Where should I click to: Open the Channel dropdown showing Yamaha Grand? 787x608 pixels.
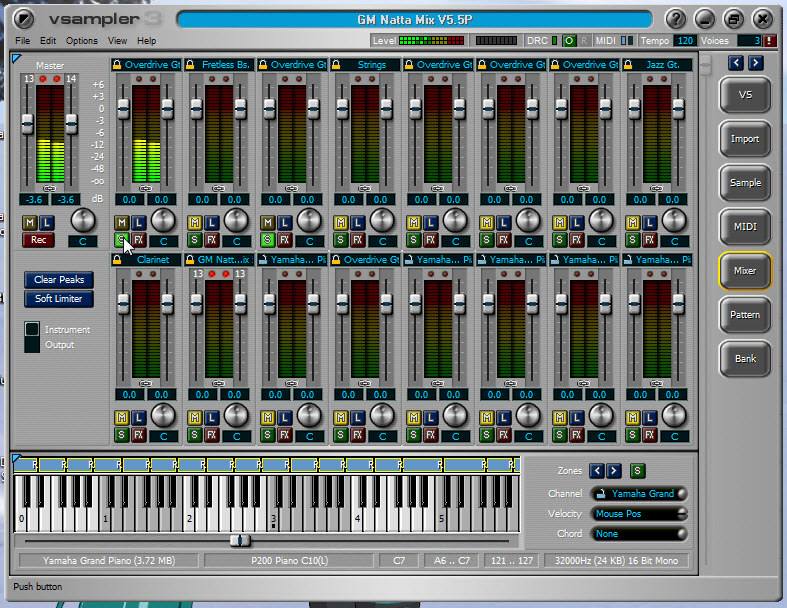639,494
